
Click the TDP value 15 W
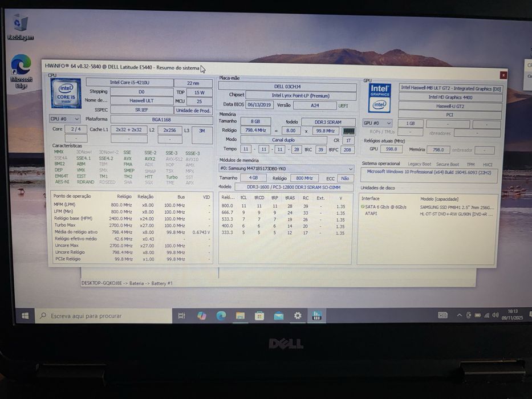point(199,92)
